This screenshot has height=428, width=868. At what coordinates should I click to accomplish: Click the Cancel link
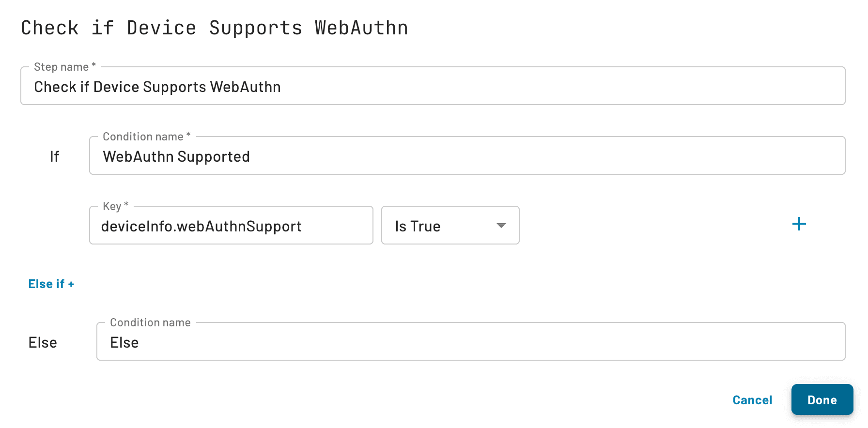752,400
